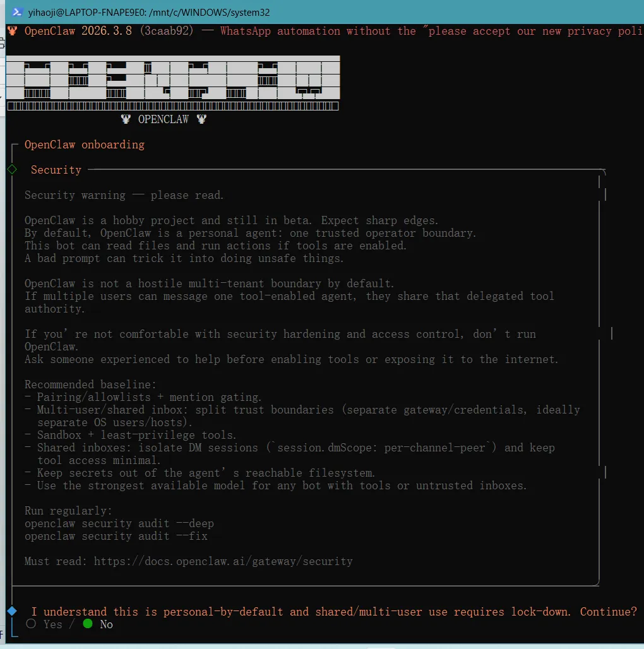The height and width of the screenshot is (649, 644).
Task: Click the 'Recommended baseline:' line
Action: pos(90,384)
